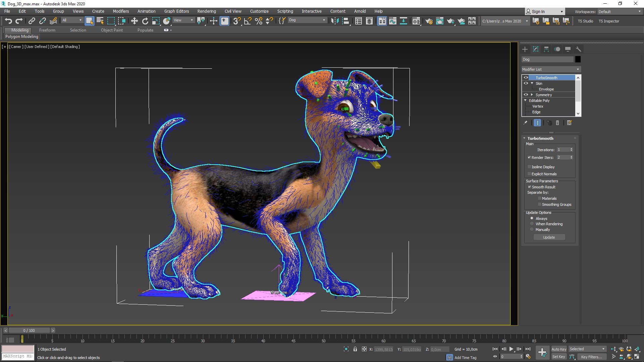This screenshot has height=362, width=644.
Task: Toggle the Smooth Result checkbox
Action: coord(529,187)
